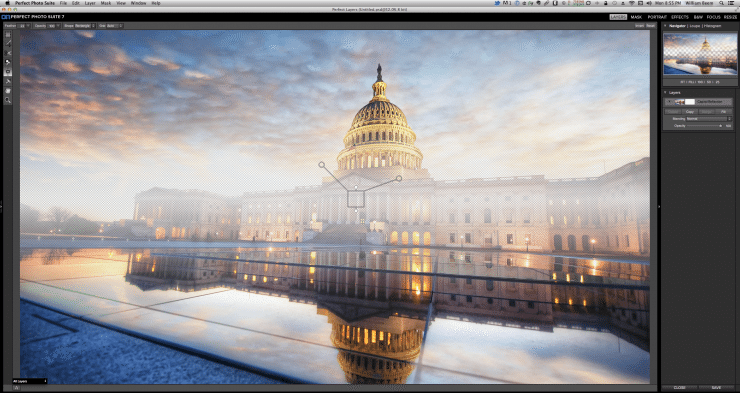
Task: Open the Opacity value dropdown in options bar
Action: [58, 26]
